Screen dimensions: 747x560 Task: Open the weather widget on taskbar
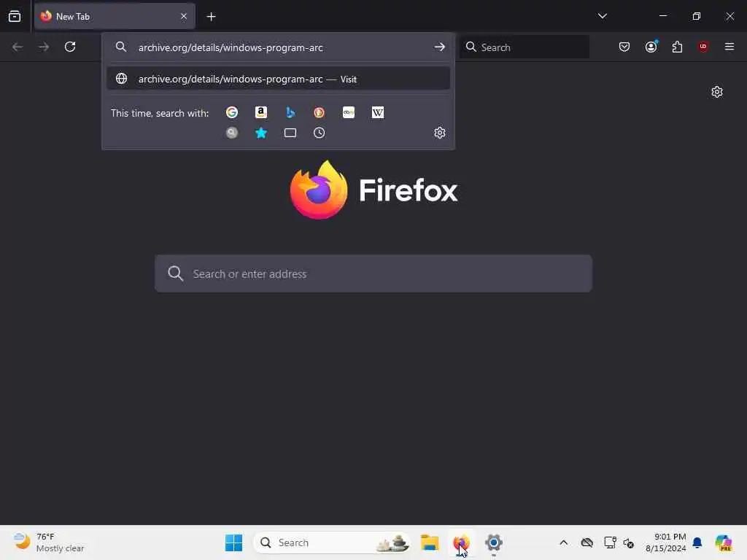tap(49, 542)
